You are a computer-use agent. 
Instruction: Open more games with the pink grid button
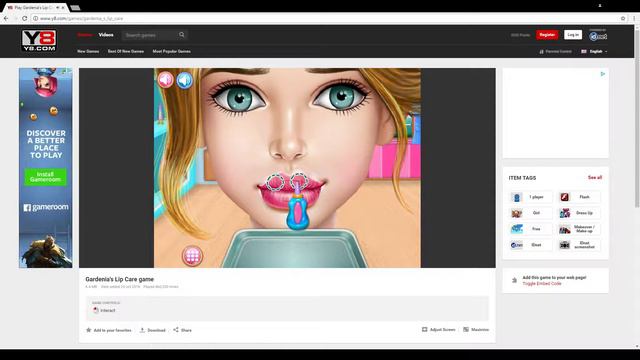pos(192,256)
